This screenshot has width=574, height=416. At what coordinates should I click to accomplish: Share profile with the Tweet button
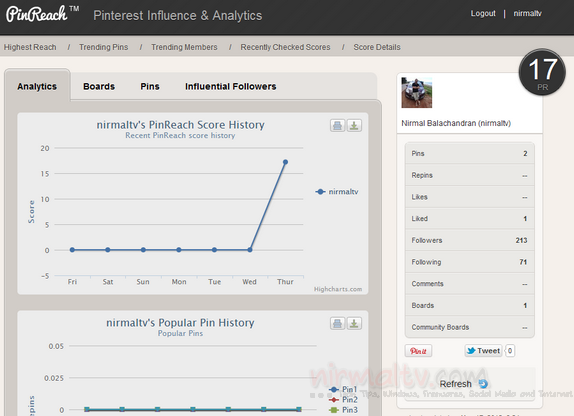point(483,351)
